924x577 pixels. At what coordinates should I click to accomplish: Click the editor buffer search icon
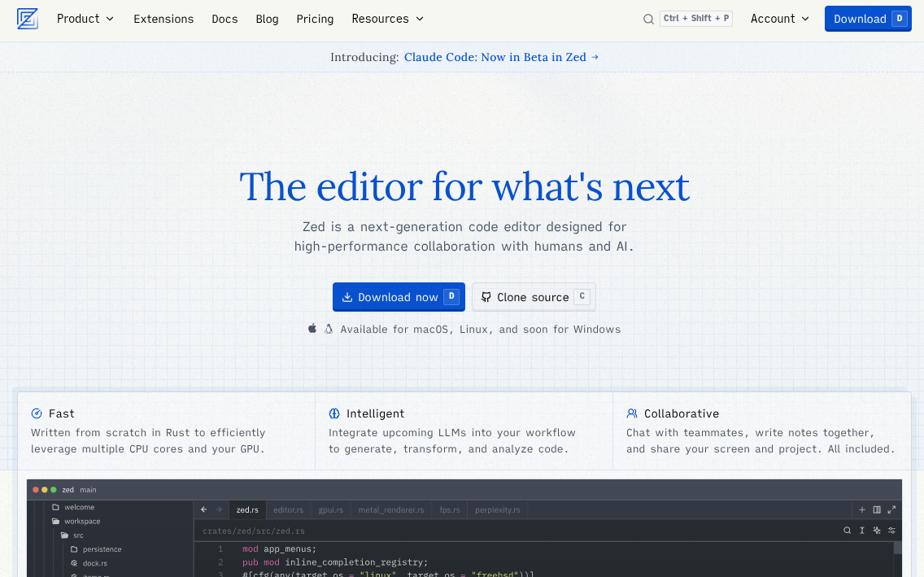pos(848,531)
